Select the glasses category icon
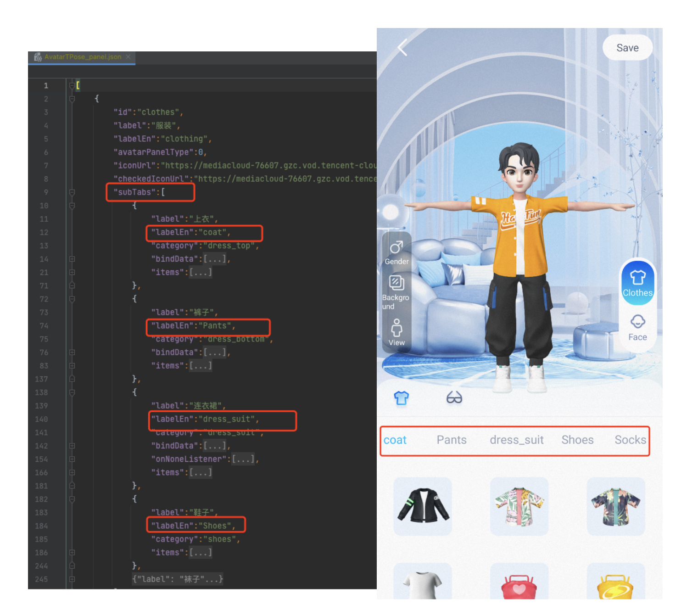 click(454, 398)
